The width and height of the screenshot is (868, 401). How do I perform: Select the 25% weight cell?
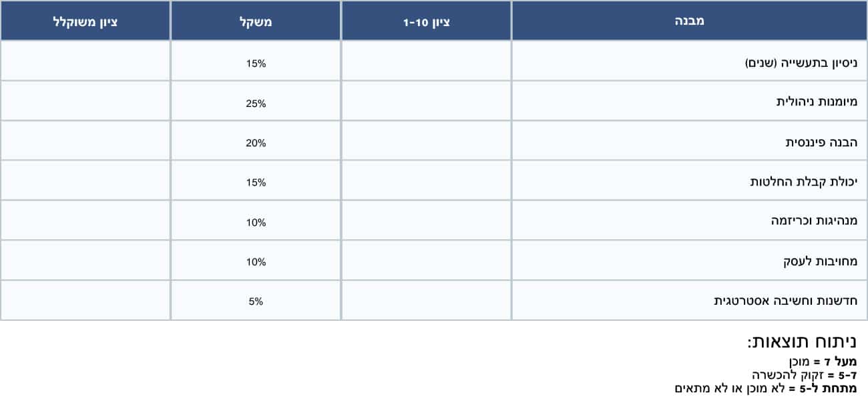tap(256, 103)
